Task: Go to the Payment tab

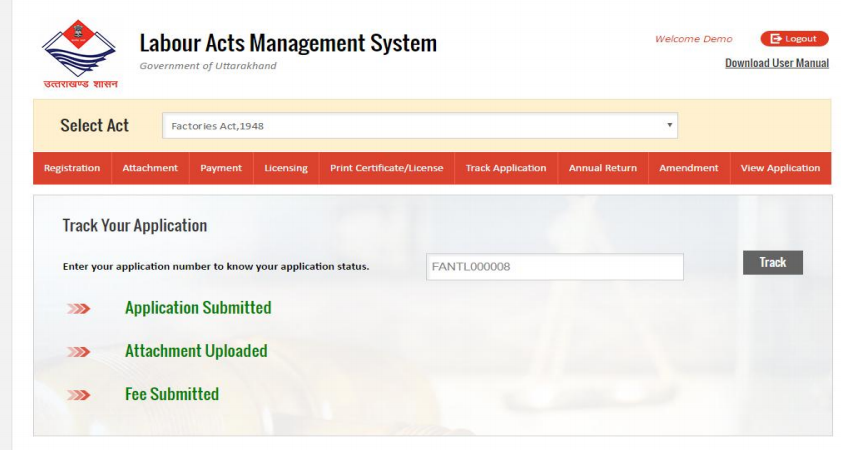Action: [x=221, y=168]
